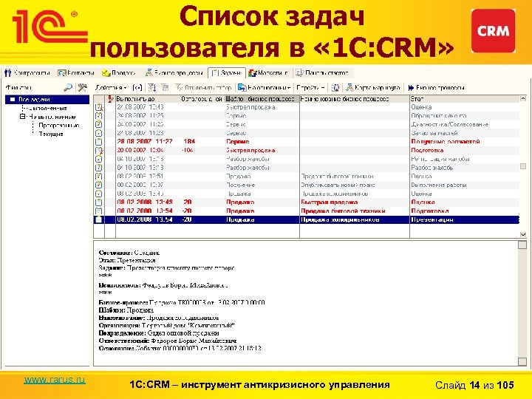Sort by the Осталось дней column
This screenshot has height=399, width=532.
pos(202,99)
